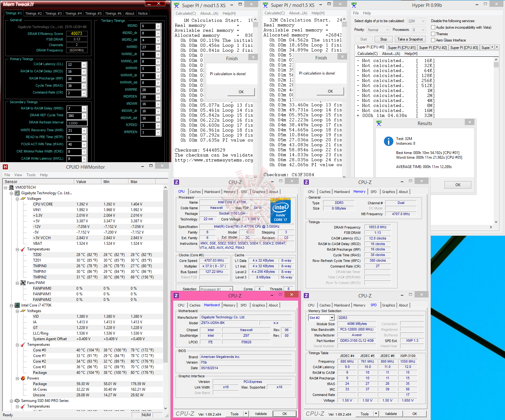505x420 pixels.
Task: Open Help menu in Hyper PI
Action: 367,13
